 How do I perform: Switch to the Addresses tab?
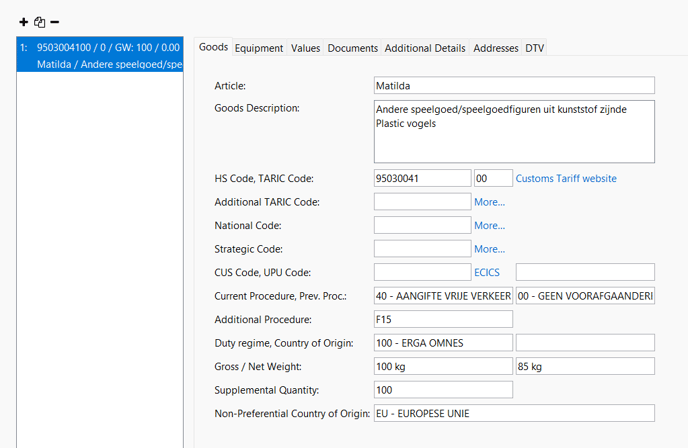point(496,48)
